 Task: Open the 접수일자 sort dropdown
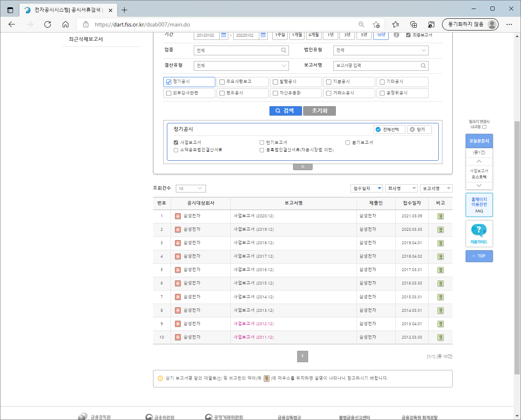(x=366, y=188)
